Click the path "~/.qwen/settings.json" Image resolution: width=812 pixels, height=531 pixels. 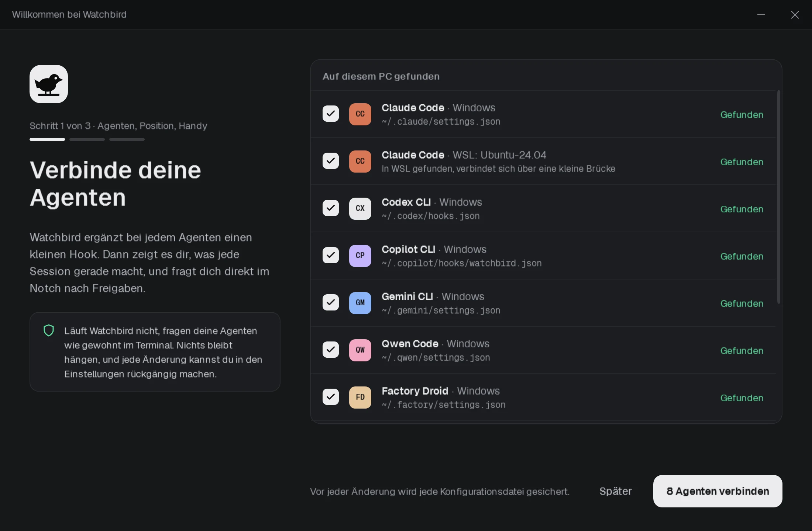(x=436, y=358)
